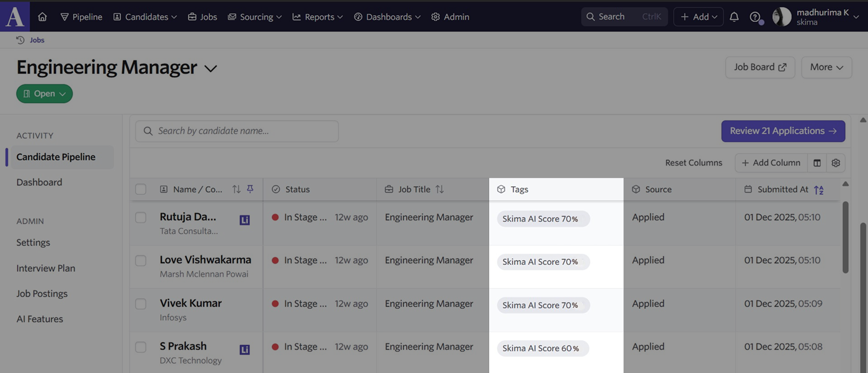The height and width of the screenshot is (373, 868).
Task: Sort by Submitted At column icon
Action: pos(819,190)
